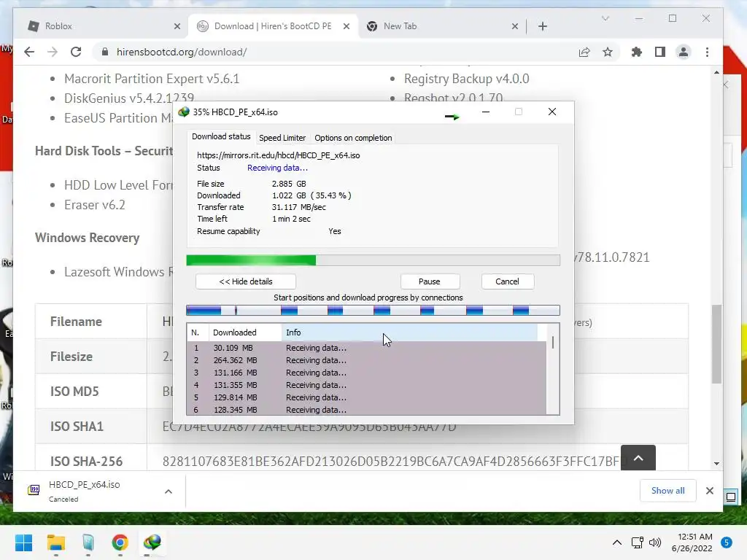Expand HBCD_PE_x64.iso download item chevron
The height and width of the screenshot is (560, 747).
pos(169,491)
